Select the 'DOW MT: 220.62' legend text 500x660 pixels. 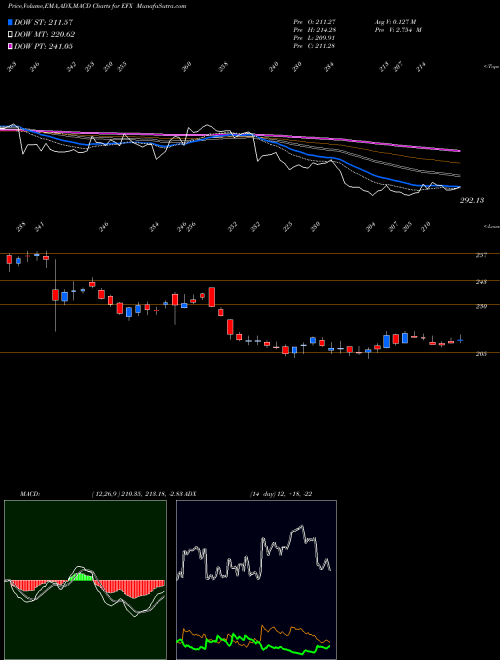pyautogui.click(x=44, y=35)
